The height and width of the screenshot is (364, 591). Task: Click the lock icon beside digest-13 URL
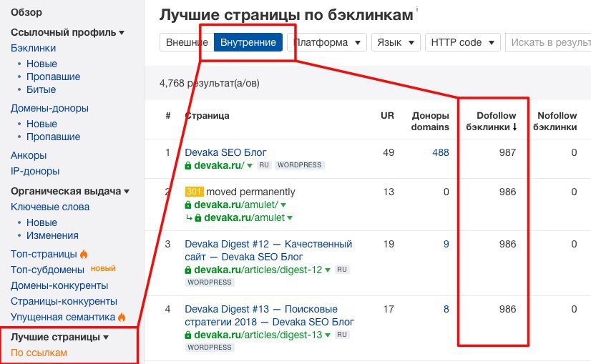[188, 335]
